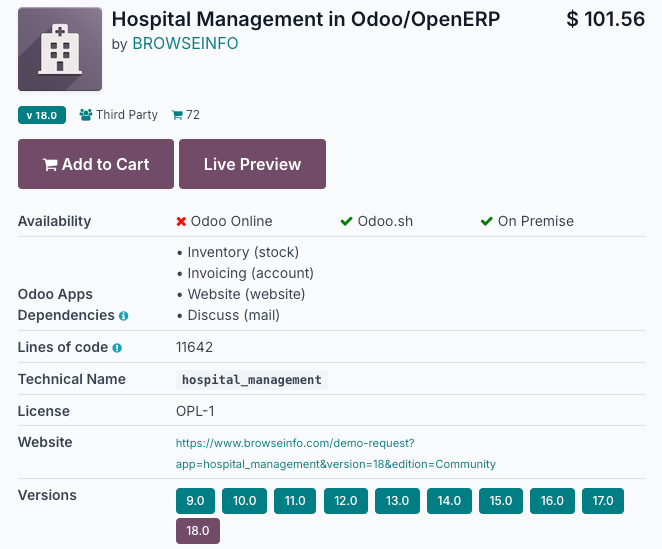Click the green check icon next to Odoo.sh
Viewport: 662px width, 549px height.
click(x=346, y=221)
